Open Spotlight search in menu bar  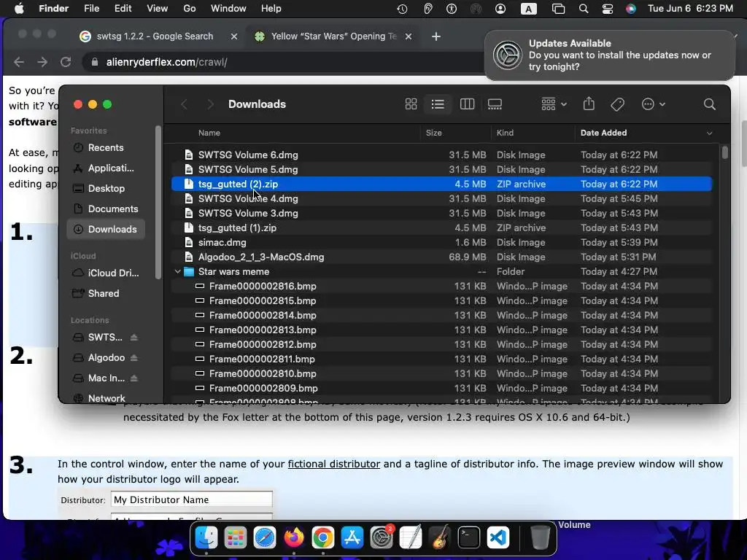pos(583,9)
